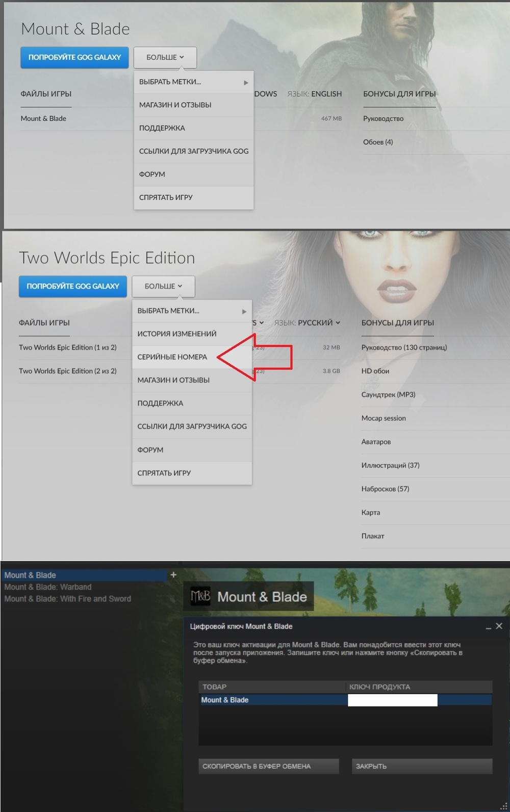This screenshot has width=510, height=812.
Task: Open Руководство (130 страниц) bonus
Action: pos(404,347)
